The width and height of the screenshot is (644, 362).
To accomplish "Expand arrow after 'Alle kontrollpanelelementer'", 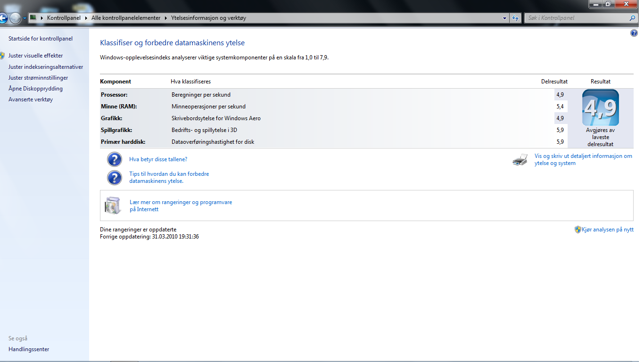I will coord(165,18).
